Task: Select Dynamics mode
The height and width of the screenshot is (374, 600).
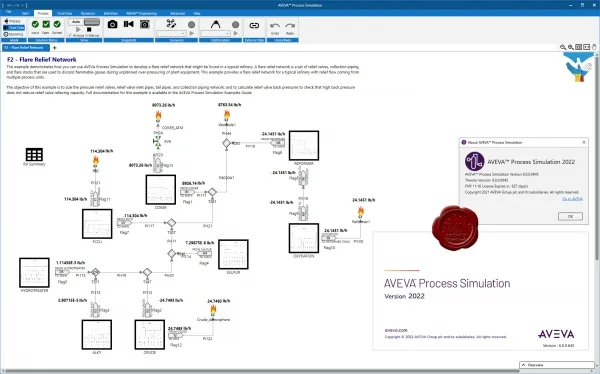Action: pos(13,34)
